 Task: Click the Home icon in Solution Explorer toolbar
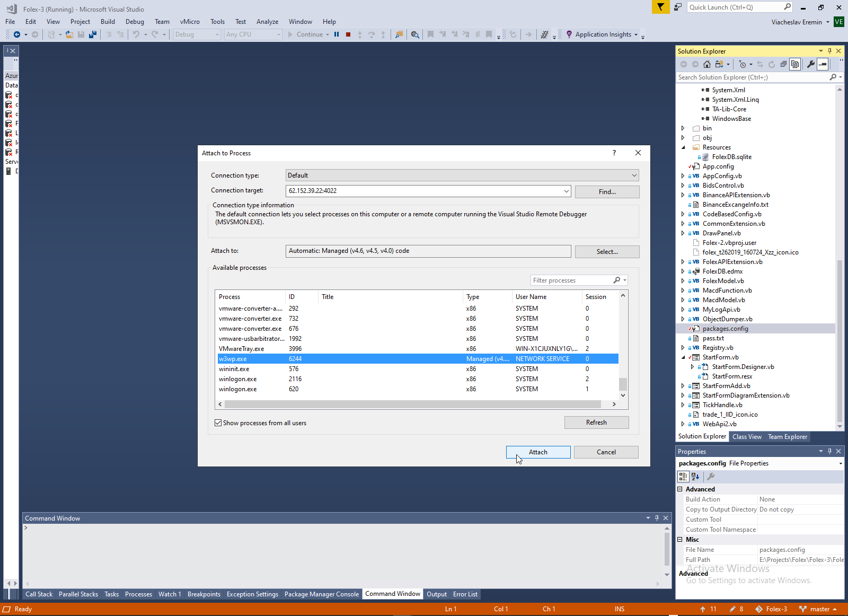tap(707, 64)
